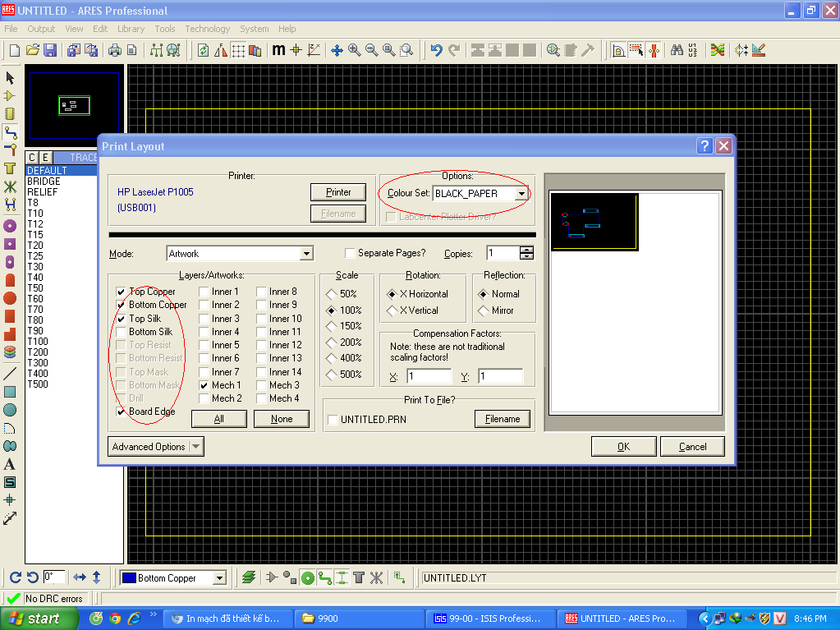Screen dimensions: 840x630
Task: Click the Zoom In magnifier icon
Action: (355, 50)
